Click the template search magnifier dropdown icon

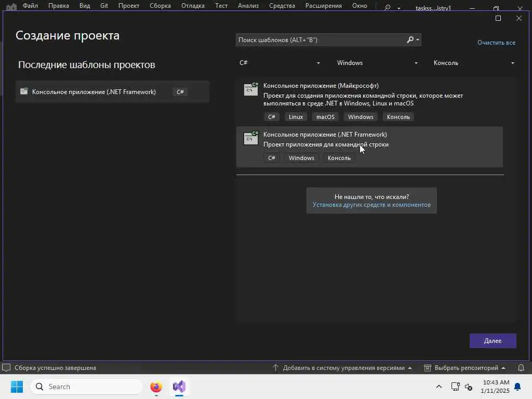[413, 40]
